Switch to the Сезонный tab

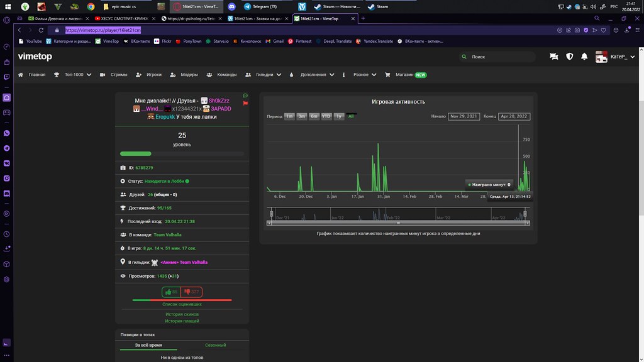point(216,345)
